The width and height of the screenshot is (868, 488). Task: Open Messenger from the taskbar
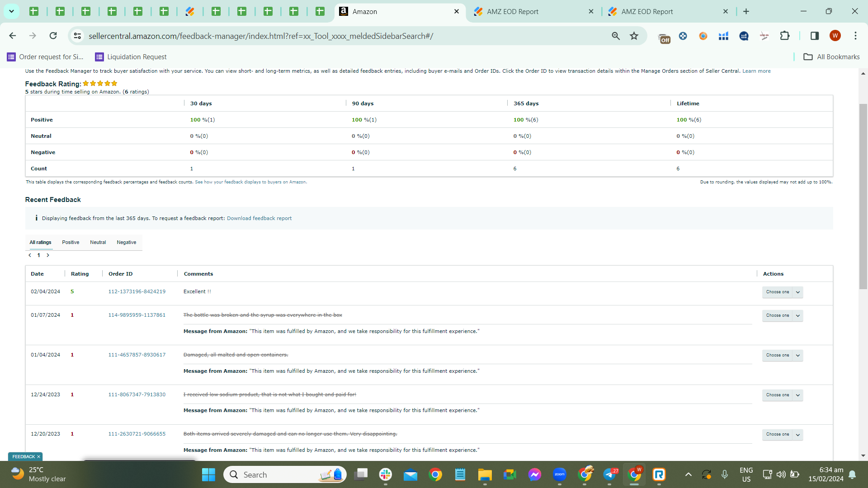pyautogui.click(x=535, y=474)
